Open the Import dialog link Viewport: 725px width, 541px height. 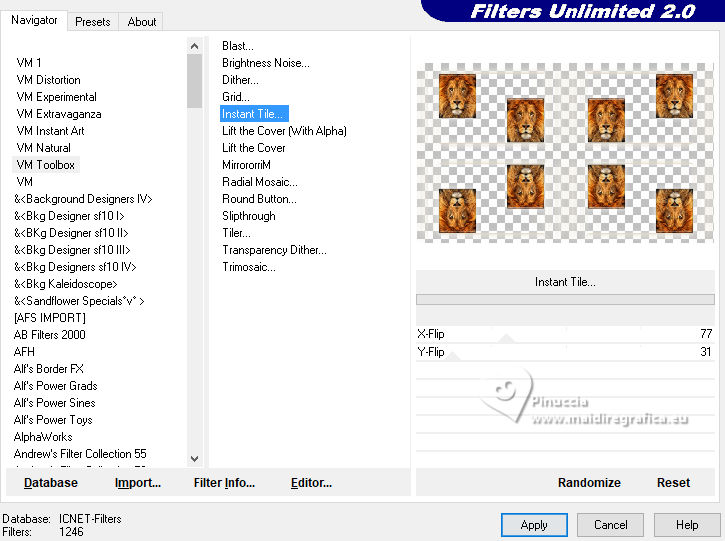click(138, 483)
